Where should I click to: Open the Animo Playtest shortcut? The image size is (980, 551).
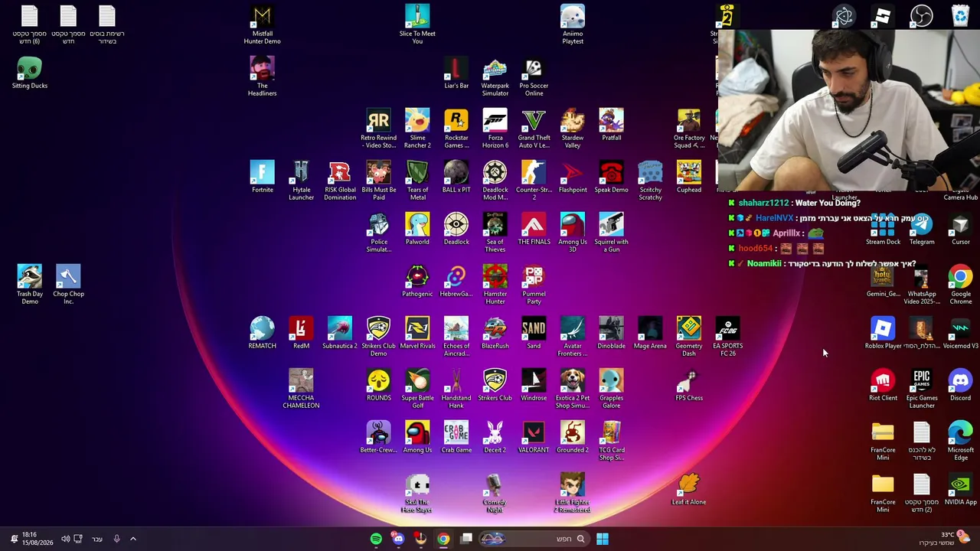pyautogui.click(x=573, y=25)
